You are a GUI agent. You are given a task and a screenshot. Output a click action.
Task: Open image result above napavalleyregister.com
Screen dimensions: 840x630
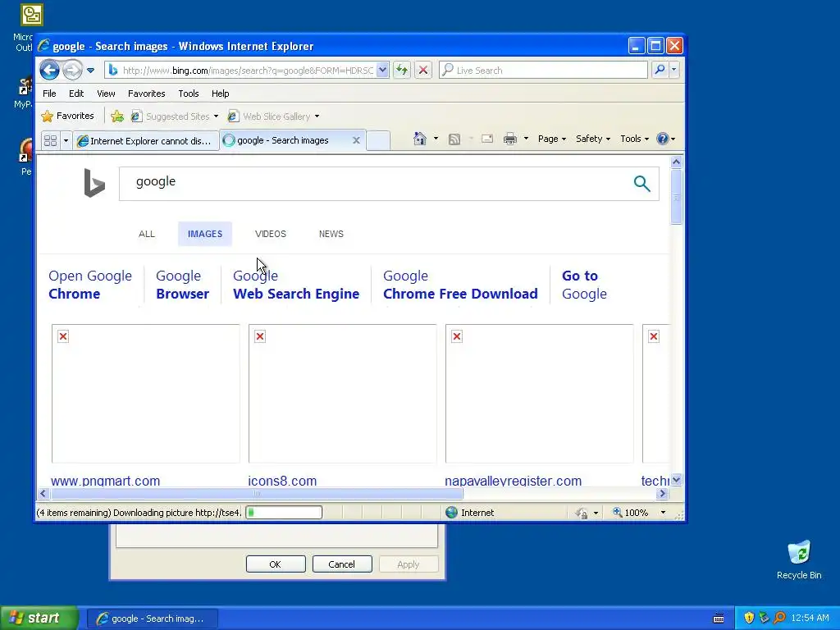[540, 393]
